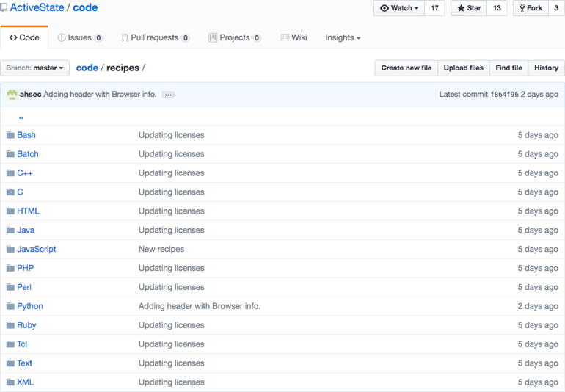The image size is (565, 392).
Task: Click the PHP folder icon
Action: click(x=10, y=268)
